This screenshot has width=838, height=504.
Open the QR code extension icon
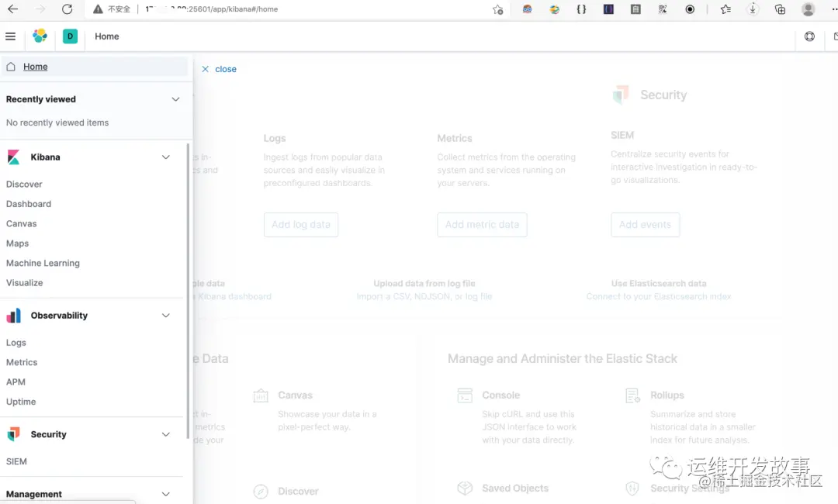point(663,9)
